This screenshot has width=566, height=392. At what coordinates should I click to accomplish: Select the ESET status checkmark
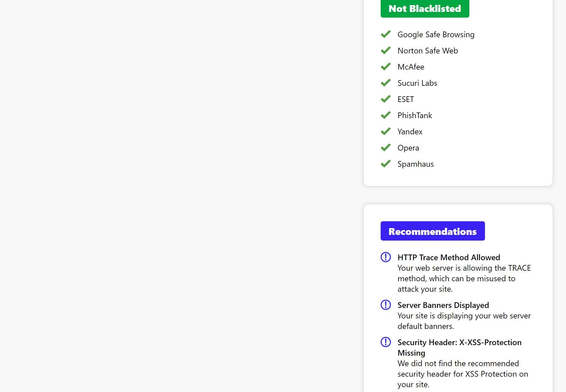[x=385, y=99]
